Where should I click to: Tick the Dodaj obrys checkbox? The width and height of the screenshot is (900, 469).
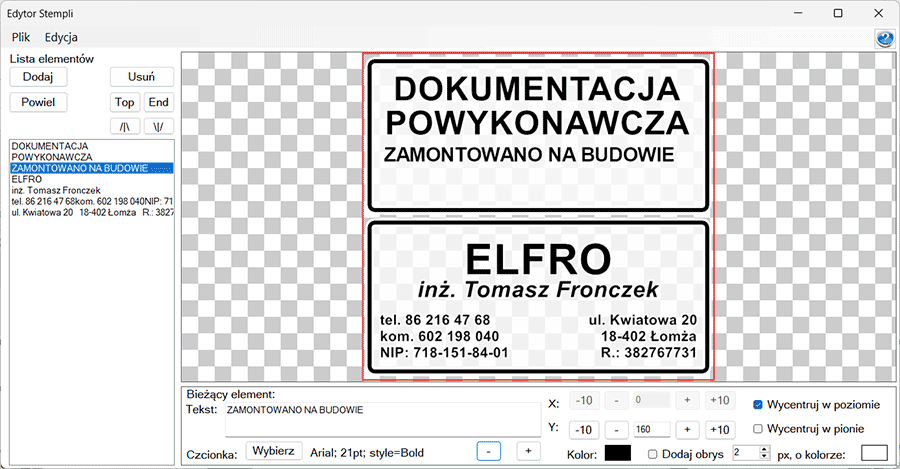(653, 454)
